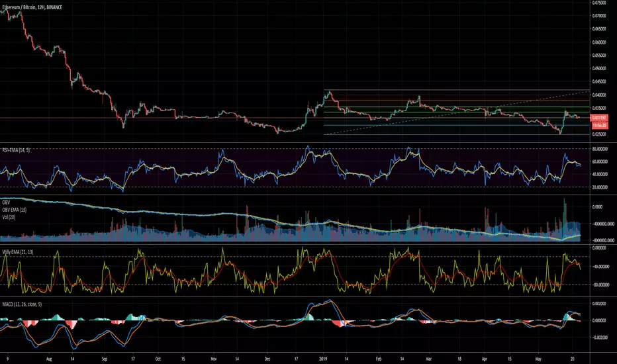Click the 0.000000 value on Willy EMA scale
617x364 pixels.
tap(599, 248)
